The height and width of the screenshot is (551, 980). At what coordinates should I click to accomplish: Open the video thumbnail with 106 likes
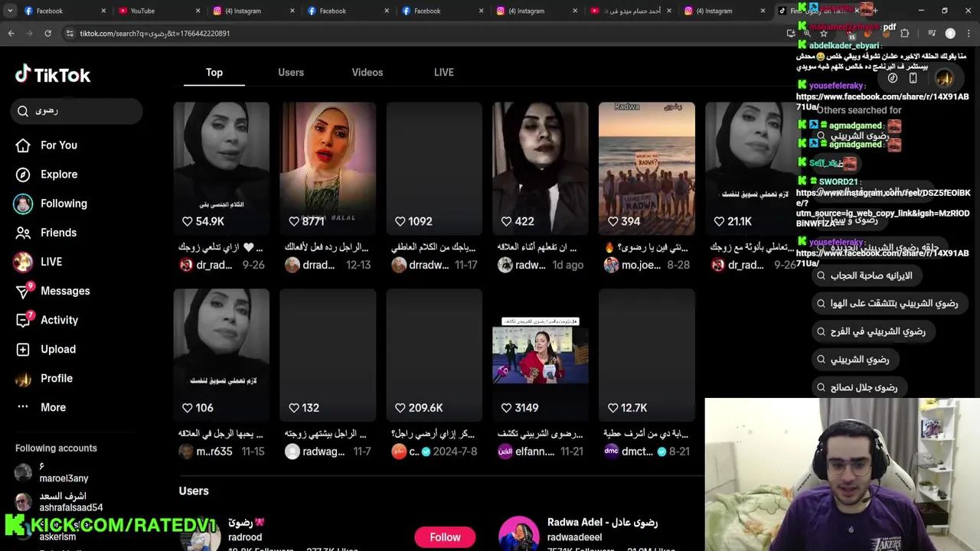pos(221,355)
